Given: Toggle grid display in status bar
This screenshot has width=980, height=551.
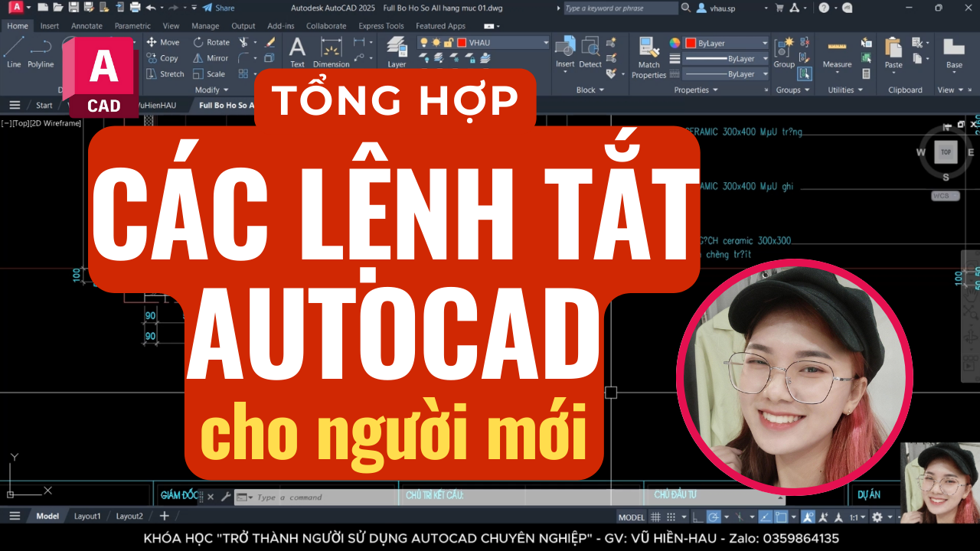Looking at the screenshot, I should pos(655,517).
